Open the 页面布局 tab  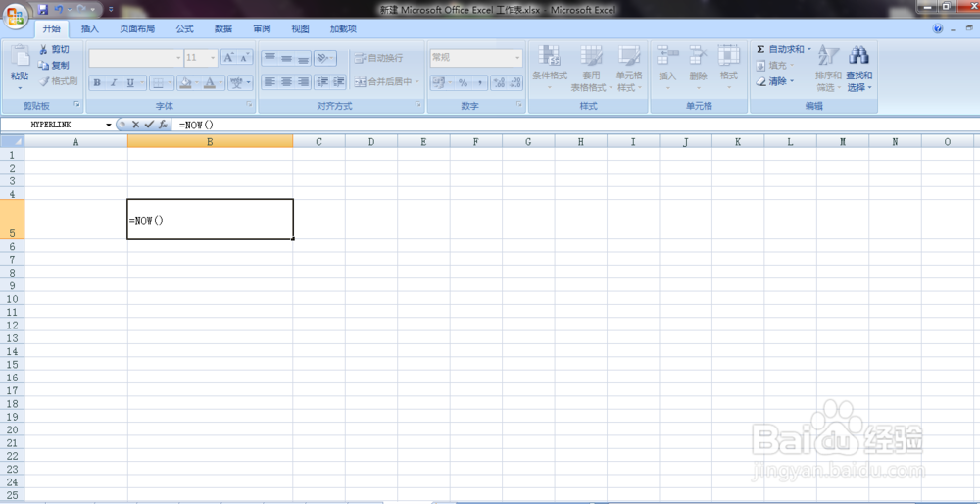coord(137,28)
